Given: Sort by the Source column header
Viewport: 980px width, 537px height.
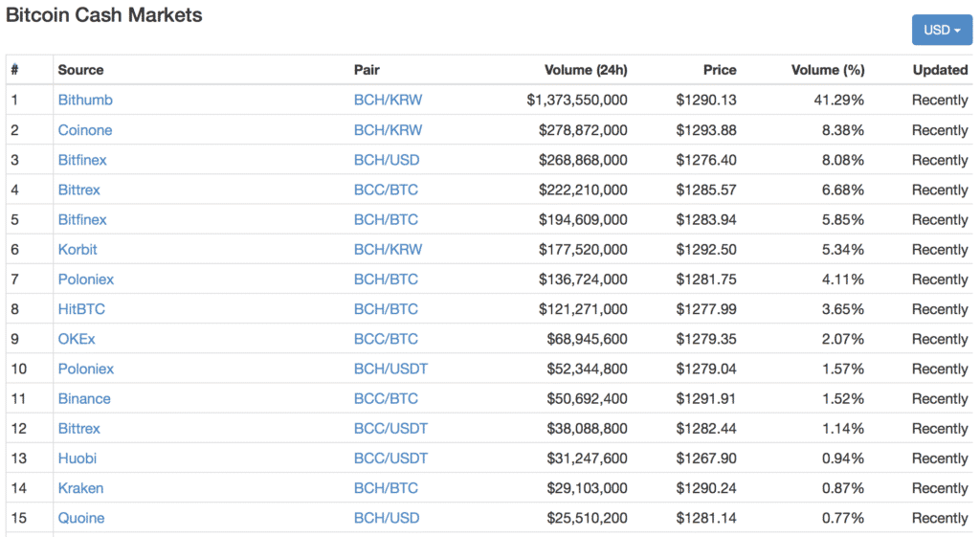Looking at the screenshot, I should [x=80, y=70].
